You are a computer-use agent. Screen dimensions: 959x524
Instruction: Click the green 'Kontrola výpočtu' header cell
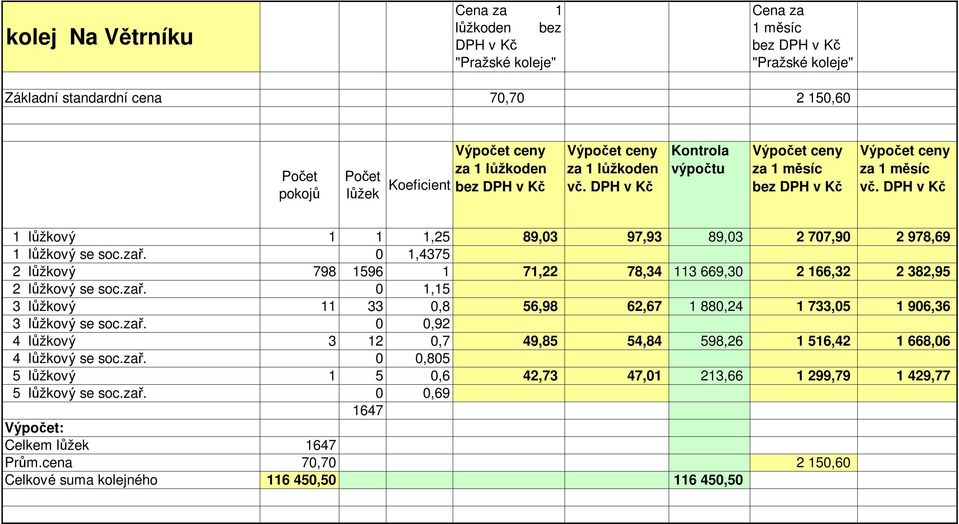709,185
